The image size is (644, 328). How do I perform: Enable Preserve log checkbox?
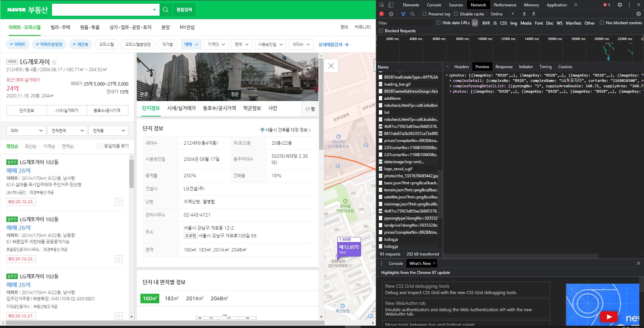[x=424, y=14]
